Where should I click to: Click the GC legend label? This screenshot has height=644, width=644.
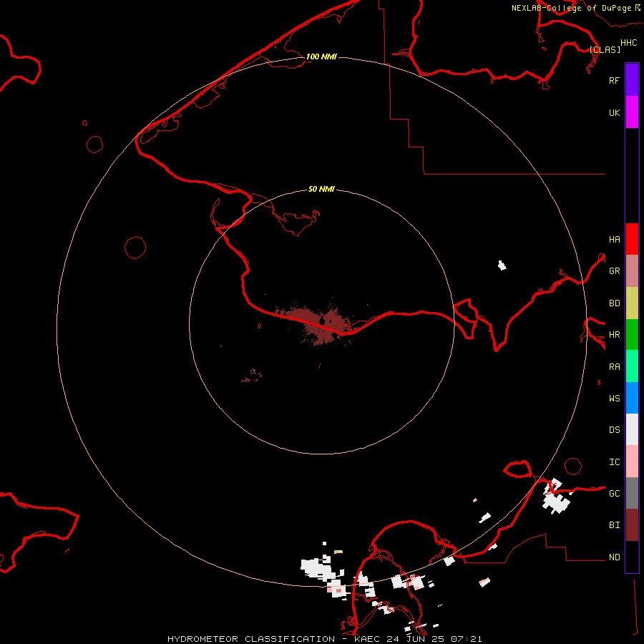[x=614, y=493]
